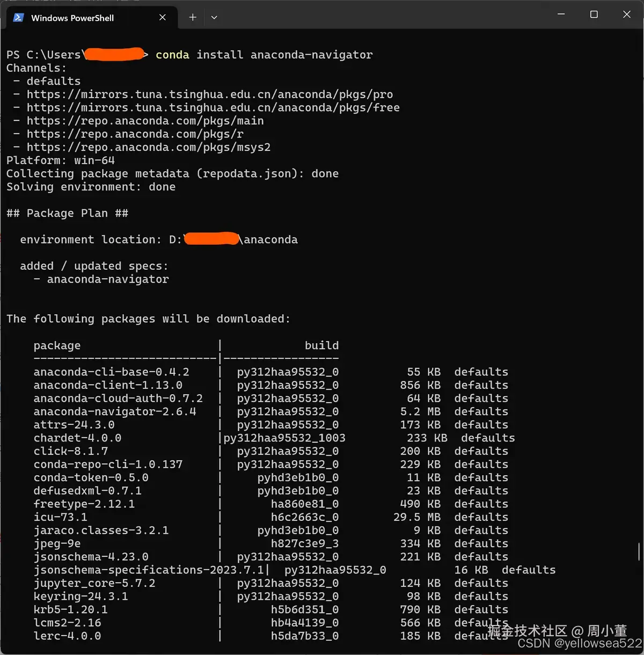Click 'Solving environment: done' line
The width and height of the screenshot is (644, 655).
click(91, 187)
